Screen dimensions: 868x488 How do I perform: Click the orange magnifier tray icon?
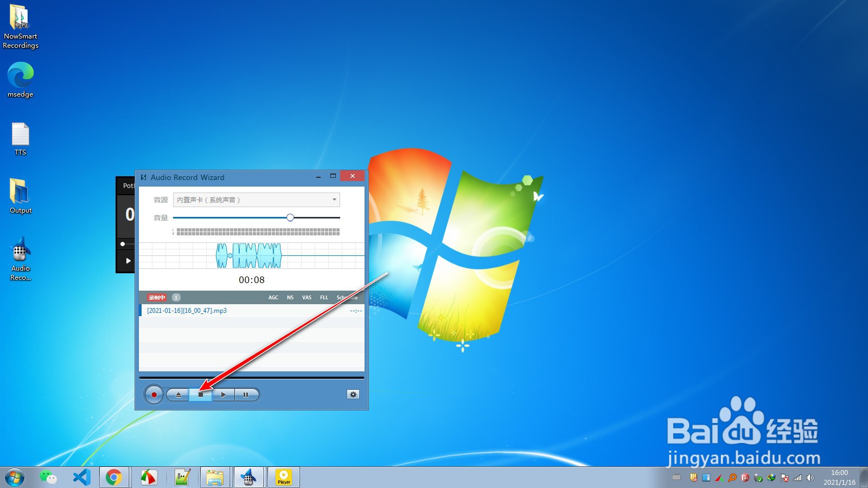732,478
